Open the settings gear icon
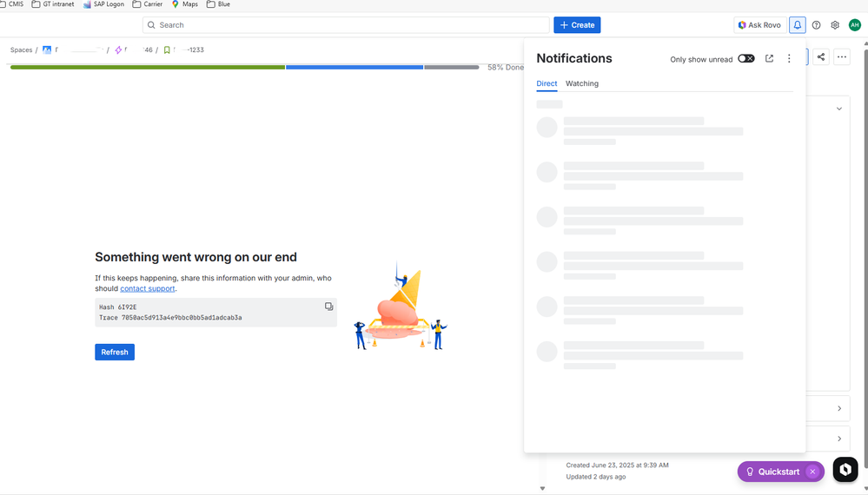 tap(835, 25)
